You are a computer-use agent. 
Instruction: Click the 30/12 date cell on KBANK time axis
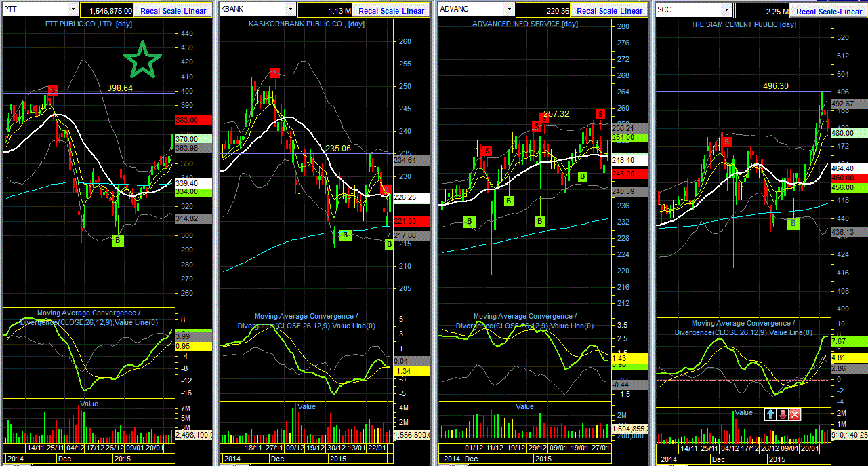(x=336, y=448)
